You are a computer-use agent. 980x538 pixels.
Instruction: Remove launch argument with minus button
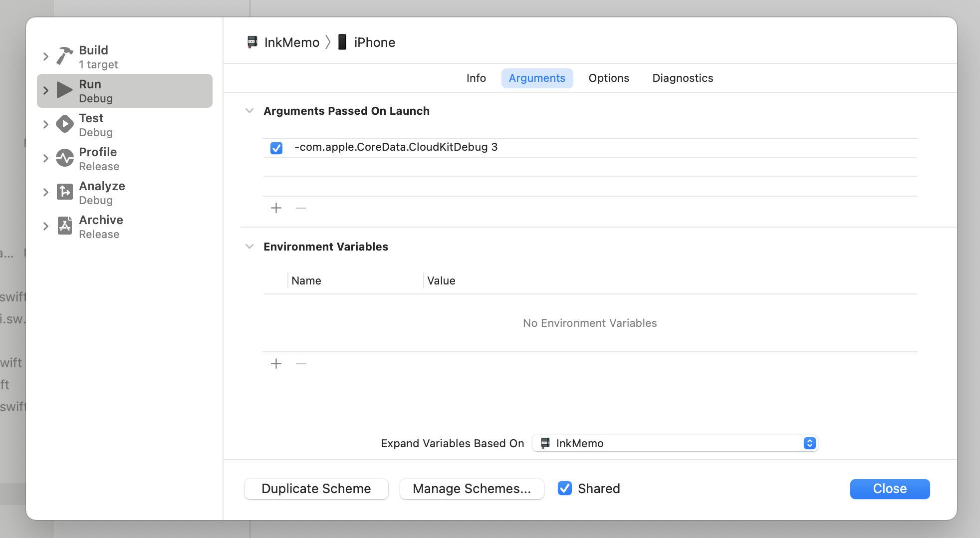pos(301,208)
